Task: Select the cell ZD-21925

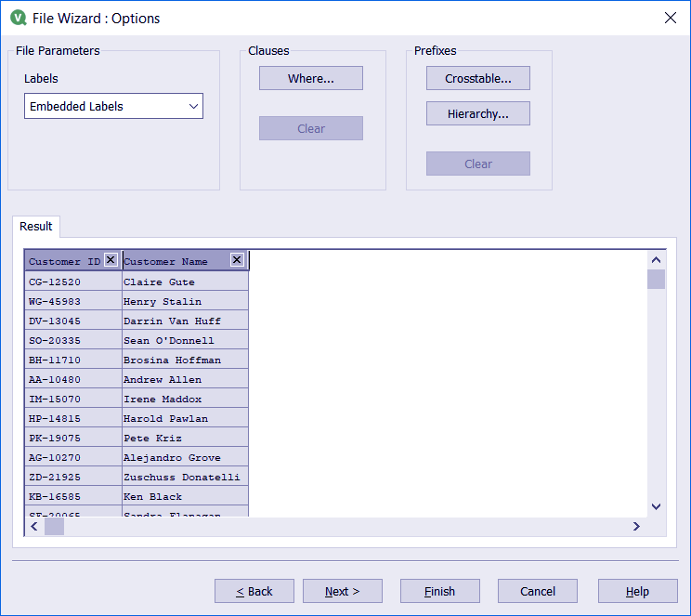Action: point(73,477)
